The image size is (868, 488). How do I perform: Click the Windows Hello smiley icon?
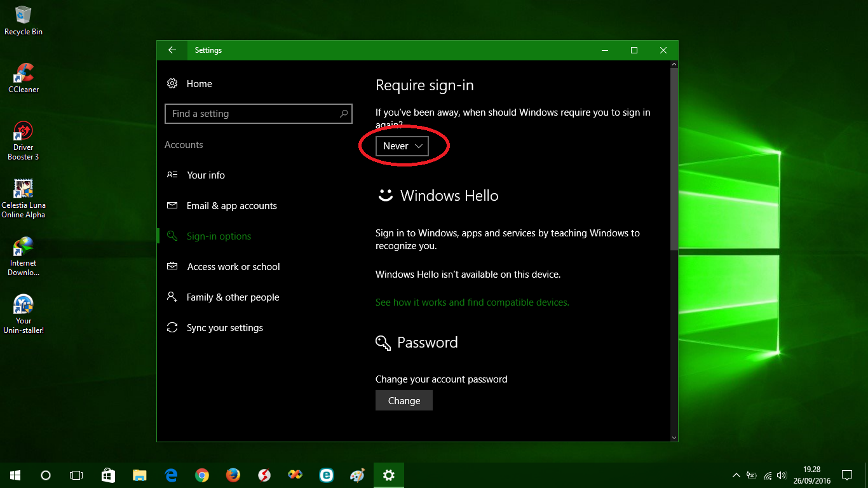[x=384, y=195]
